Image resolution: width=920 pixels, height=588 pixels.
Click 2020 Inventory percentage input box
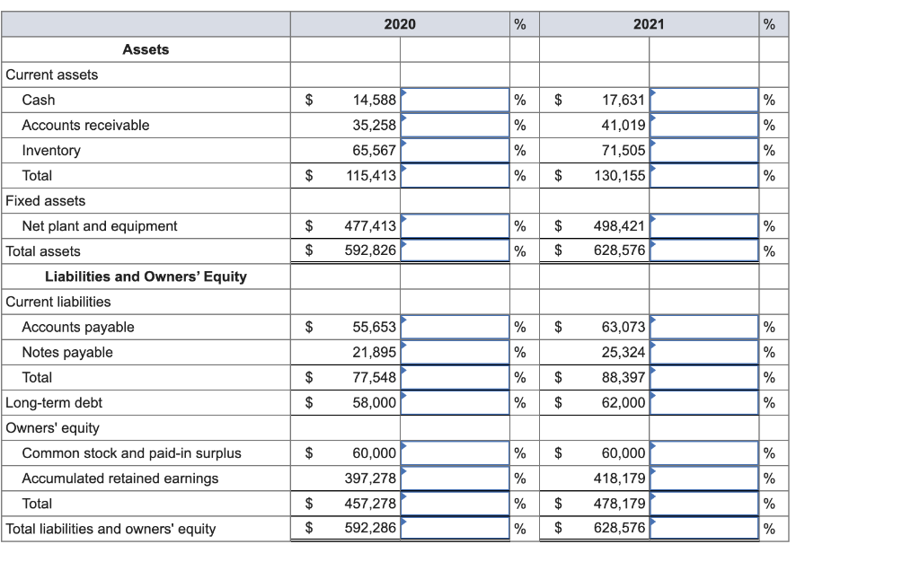(x=455, y=150)
